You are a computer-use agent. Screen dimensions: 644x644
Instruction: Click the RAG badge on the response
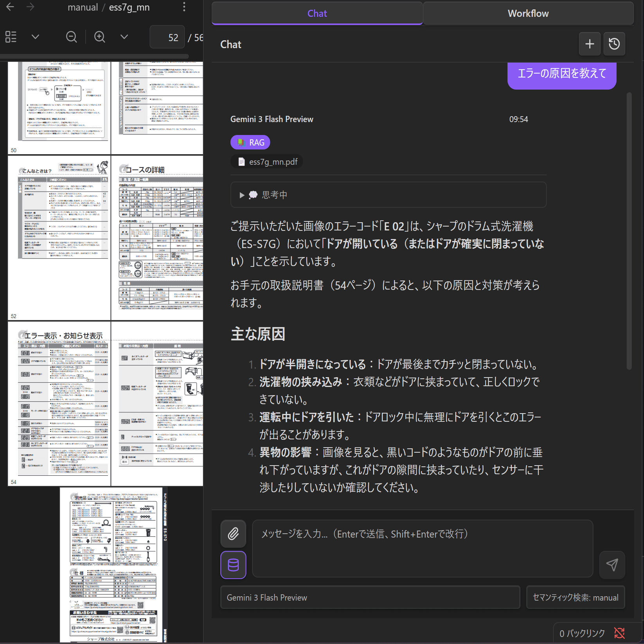pos(250,142)
